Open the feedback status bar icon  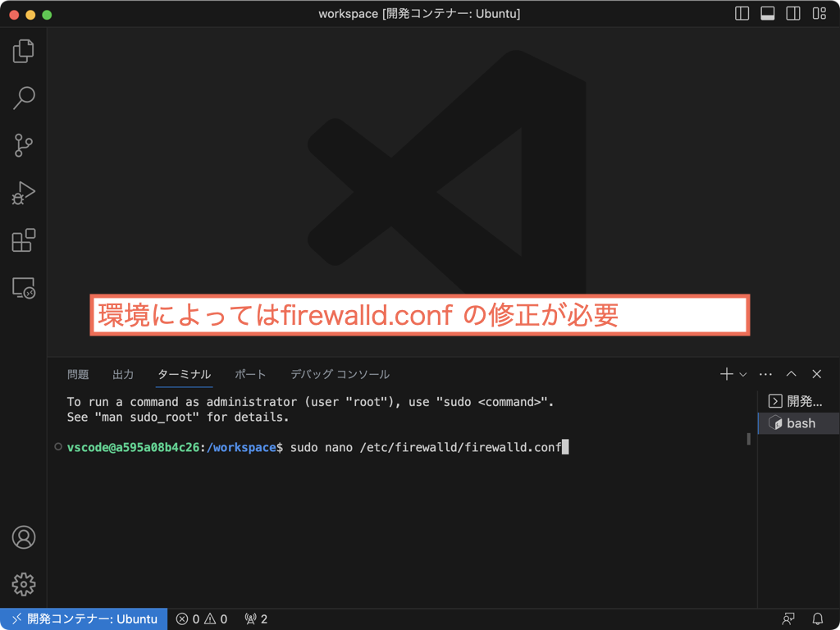(788, 619)
